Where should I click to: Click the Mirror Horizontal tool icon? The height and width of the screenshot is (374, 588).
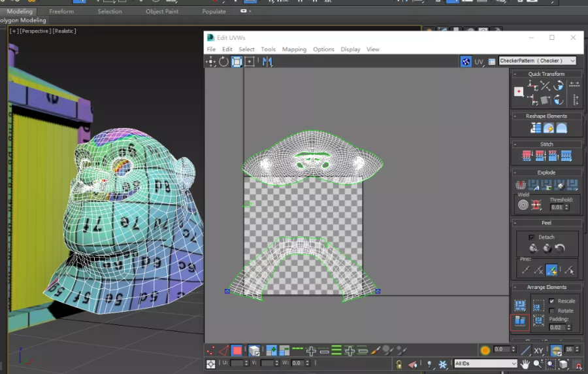click(x=267, y=61)
